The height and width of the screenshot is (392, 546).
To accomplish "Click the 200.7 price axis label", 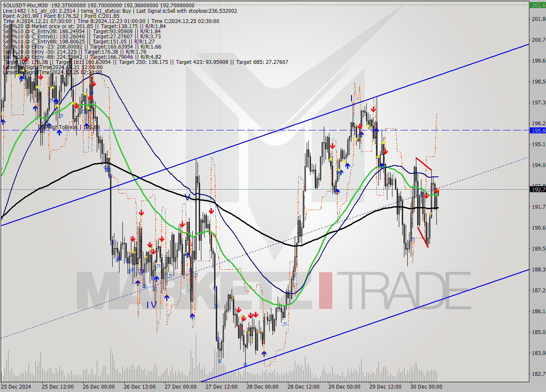I will 539,40.
